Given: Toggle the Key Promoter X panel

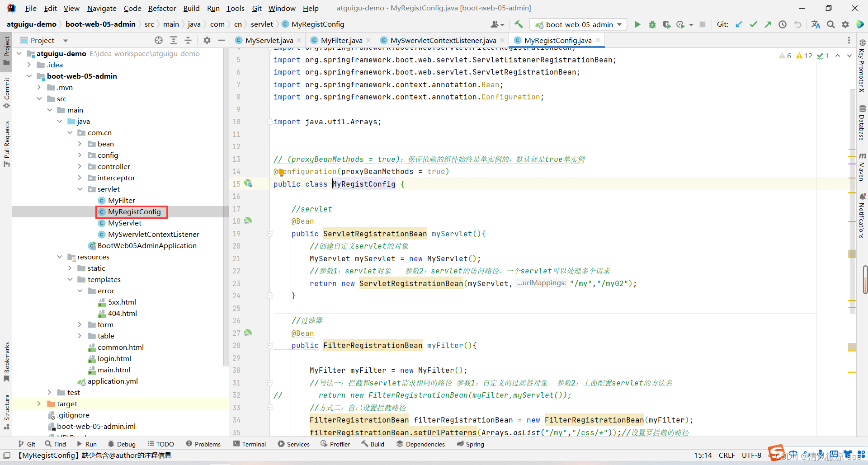Looking at the screenshot, I should tap(862, 66).
